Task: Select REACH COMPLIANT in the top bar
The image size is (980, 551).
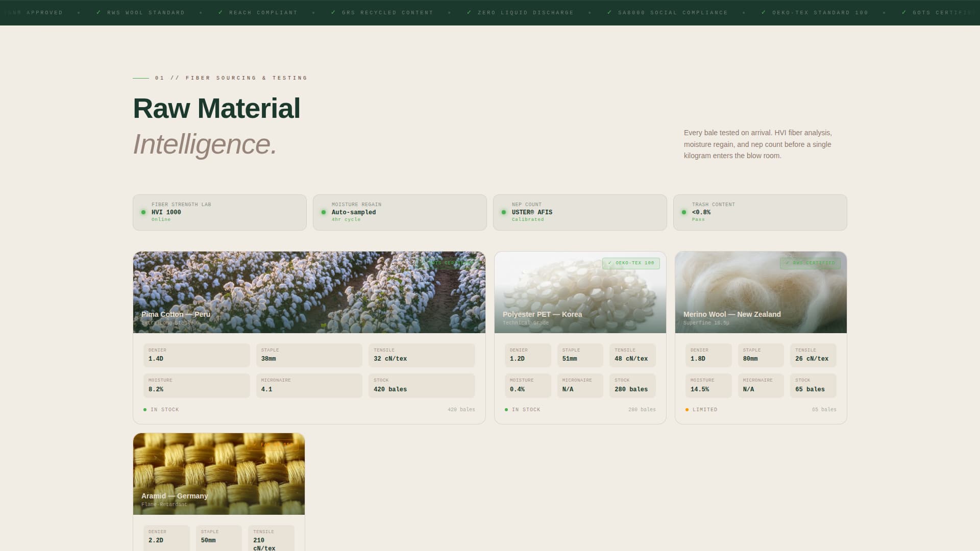Action: 262,12
